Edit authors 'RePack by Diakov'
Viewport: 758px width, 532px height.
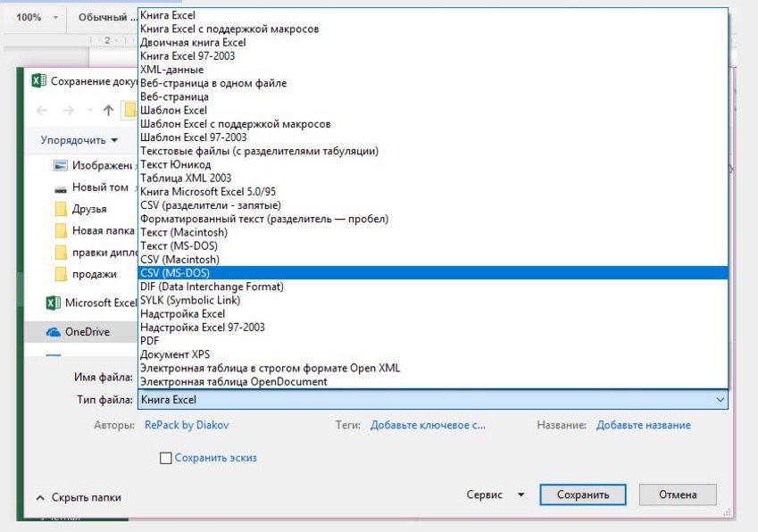[x=187, y=425]
